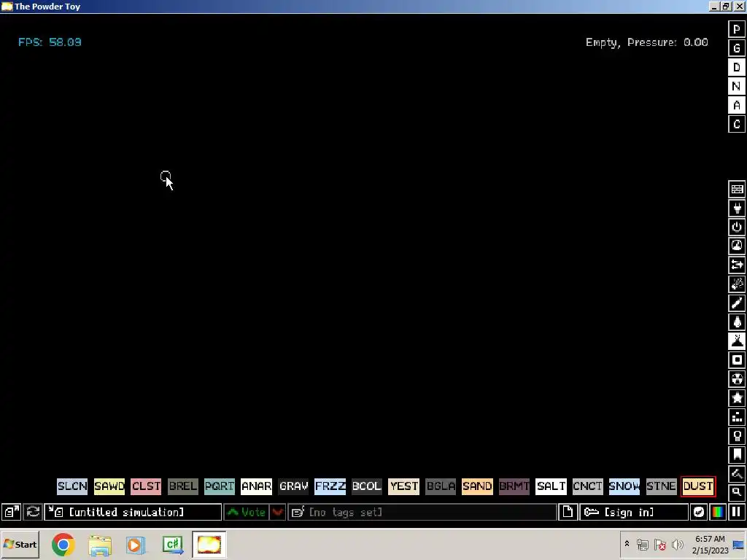Launch Google Chrome from taskbar
The height and width of the screenshot is (560, 747).
[63, 545]
